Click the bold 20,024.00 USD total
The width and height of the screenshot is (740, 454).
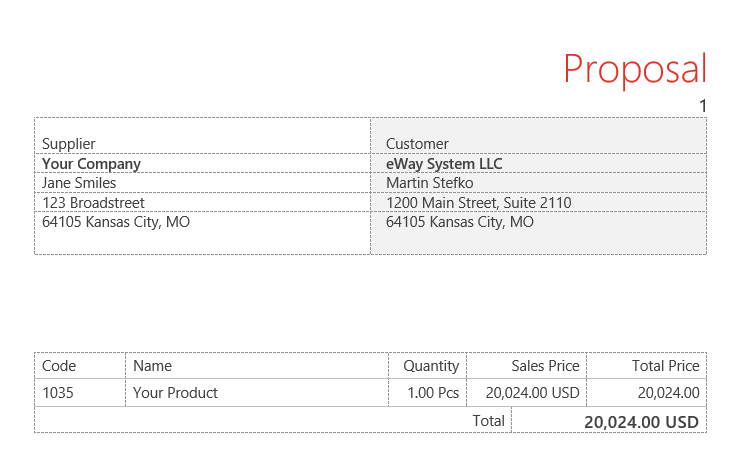(641, 422)
